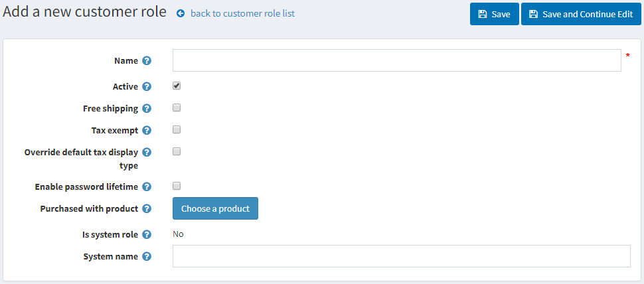Click the help icon next to Name
This screenshot has height=284, width=644.
coord(147,61)
